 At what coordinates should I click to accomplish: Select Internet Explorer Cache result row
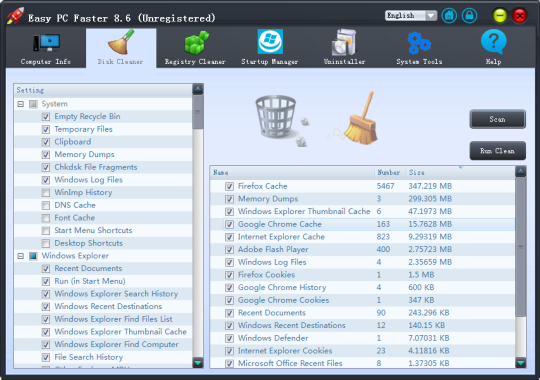click(363, 237)
